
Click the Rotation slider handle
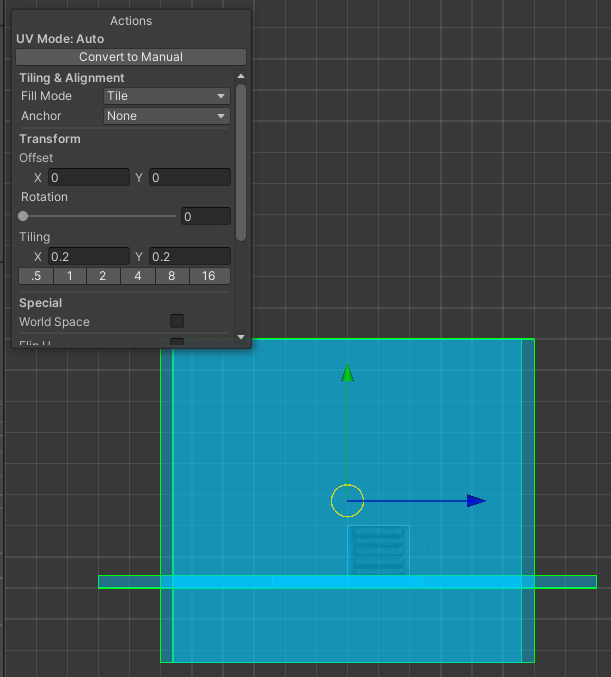click(x=23, y=216)
